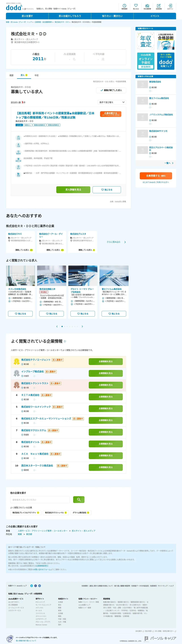Open 一覧へ link in new jobs panel

coord(169,163)
